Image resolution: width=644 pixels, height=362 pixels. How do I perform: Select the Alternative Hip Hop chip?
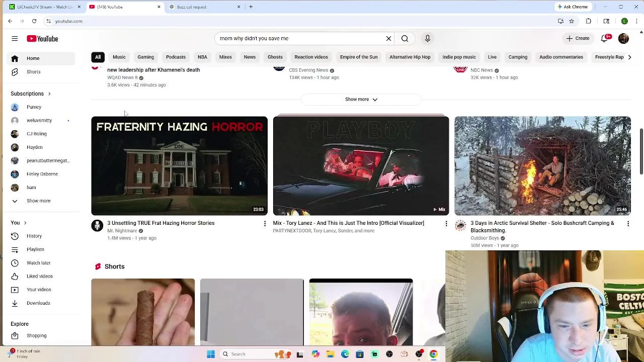[410, 57]
